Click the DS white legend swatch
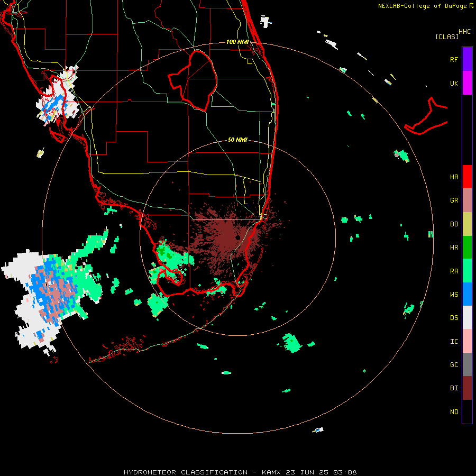 [467, 317]
